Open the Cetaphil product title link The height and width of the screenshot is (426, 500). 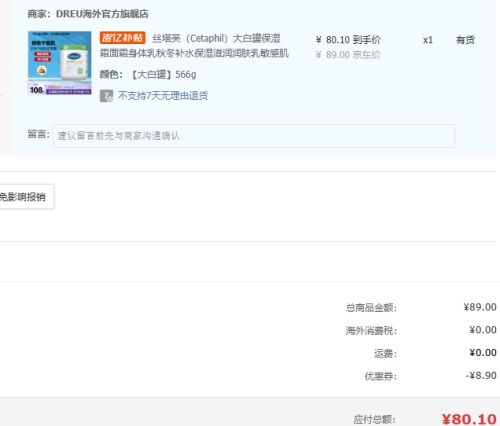pos(194,46)
